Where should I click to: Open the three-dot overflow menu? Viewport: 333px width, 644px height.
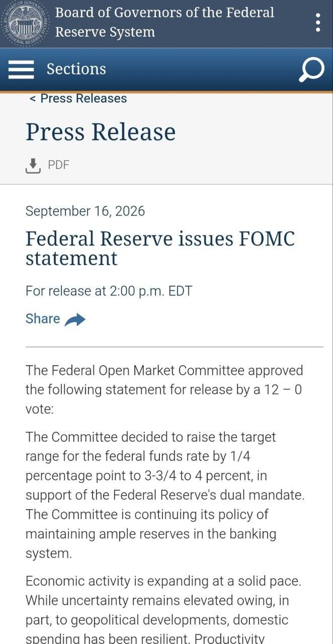tap(318, 23)
